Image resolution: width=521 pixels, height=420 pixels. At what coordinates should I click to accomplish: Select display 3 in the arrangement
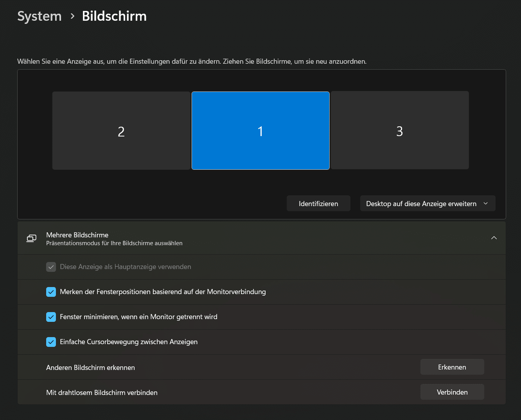pos(399,131)
